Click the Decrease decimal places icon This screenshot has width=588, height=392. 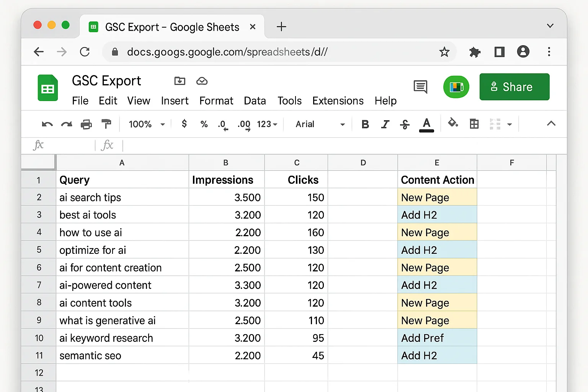[222, 124]
